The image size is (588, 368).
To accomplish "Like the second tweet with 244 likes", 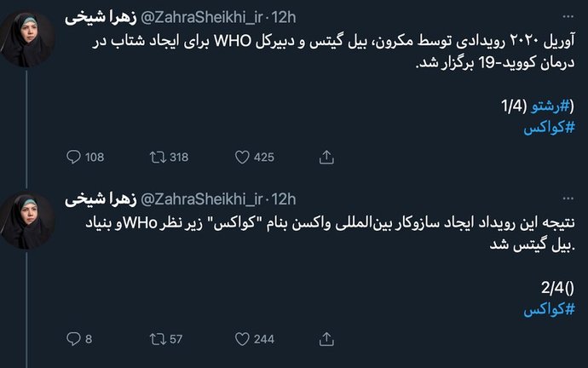I will (x=241, y=339).
